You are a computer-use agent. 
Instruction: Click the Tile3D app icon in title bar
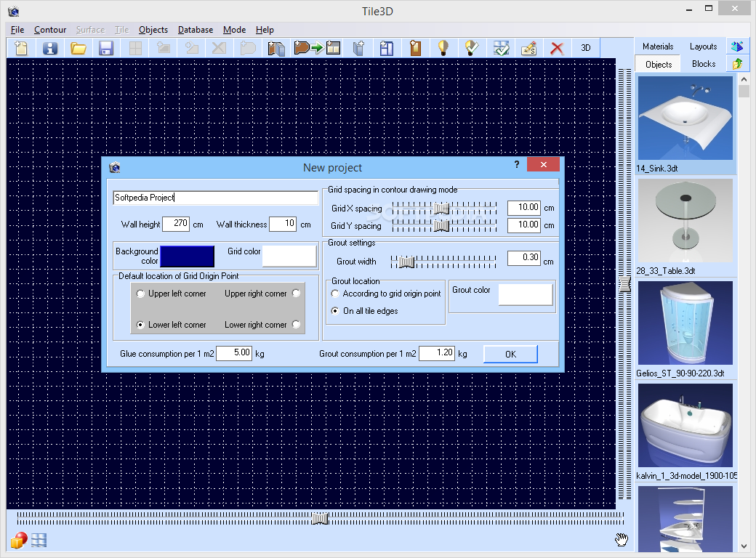point(14,11)
